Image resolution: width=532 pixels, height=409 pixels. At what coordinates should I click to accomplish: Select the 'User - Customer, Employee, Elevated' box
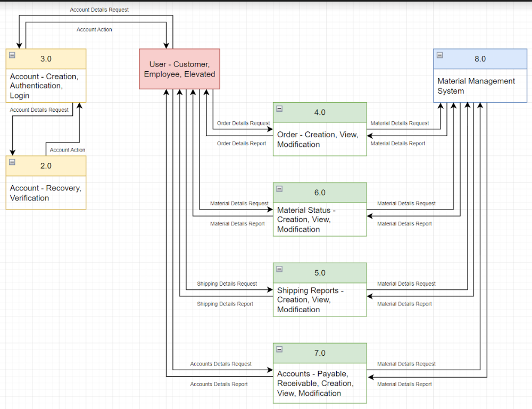179,69
